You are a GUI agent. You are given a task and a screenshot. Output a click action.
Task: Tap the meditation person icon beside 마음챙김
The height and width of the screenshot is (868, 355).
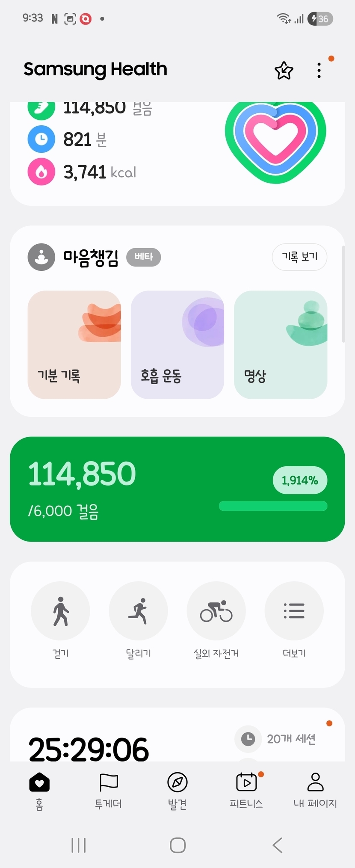click(41, 257)
